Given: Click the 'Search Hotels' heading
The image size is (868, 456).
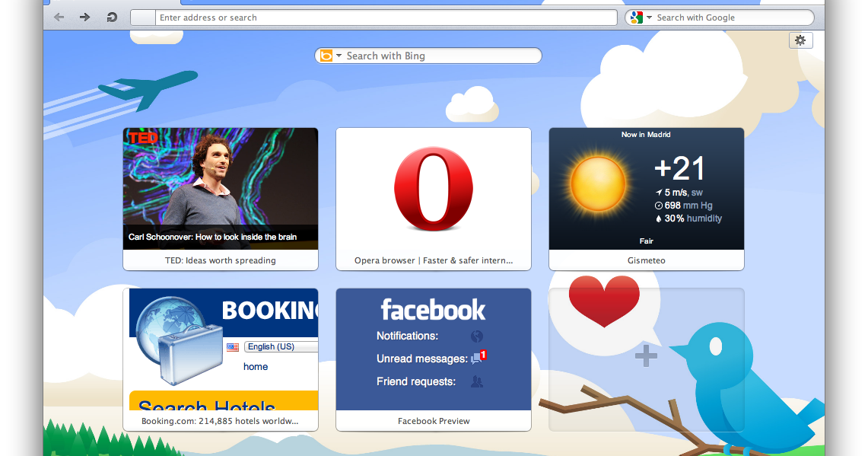Looking at the screenshot, I should (206, 406).
